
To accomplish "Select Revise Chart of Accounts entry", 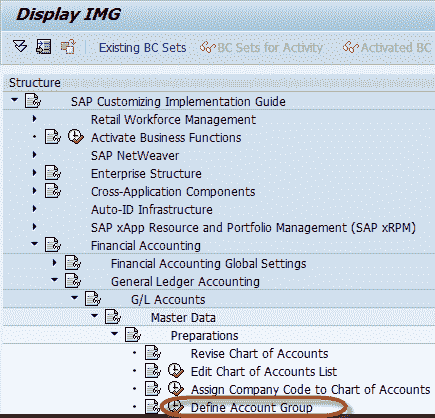I will (x=259, y=353).
